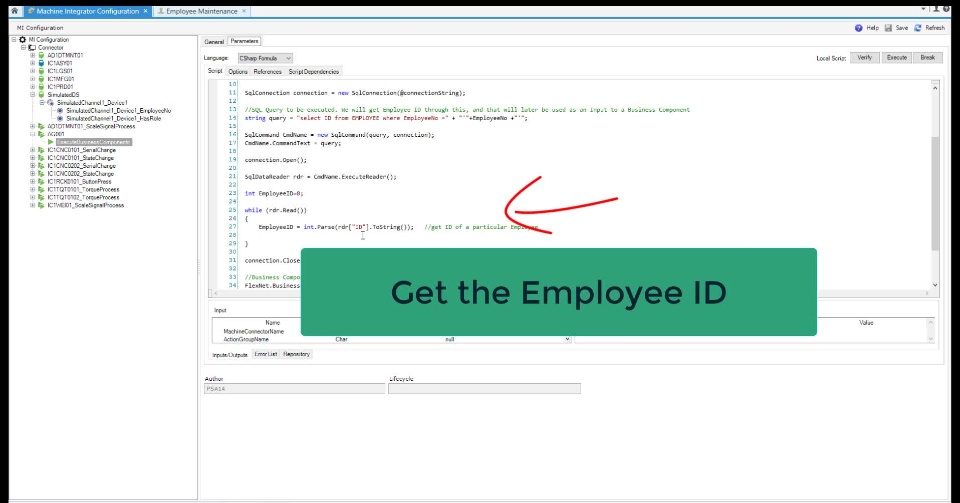
Task: Click the MI Configuration gear icon
Action: pyautogui.click(x=23, y=40)
